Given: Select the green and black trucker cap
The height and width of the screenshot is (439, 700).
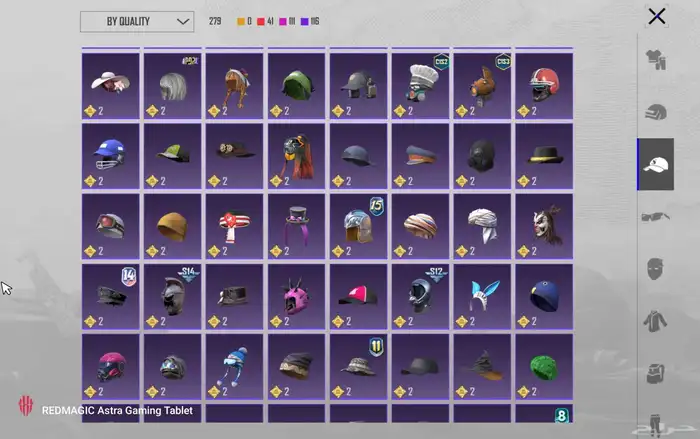Looking at the screenshot, I should pyautogui.click(x=173, y=156).
